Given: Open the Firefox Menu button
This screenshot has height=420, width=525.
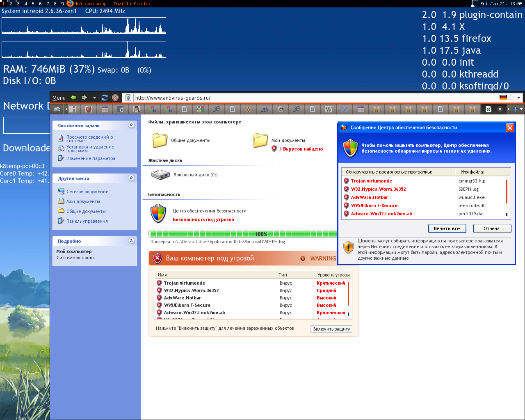Looking at the screenshot, I should click(59, 98).
